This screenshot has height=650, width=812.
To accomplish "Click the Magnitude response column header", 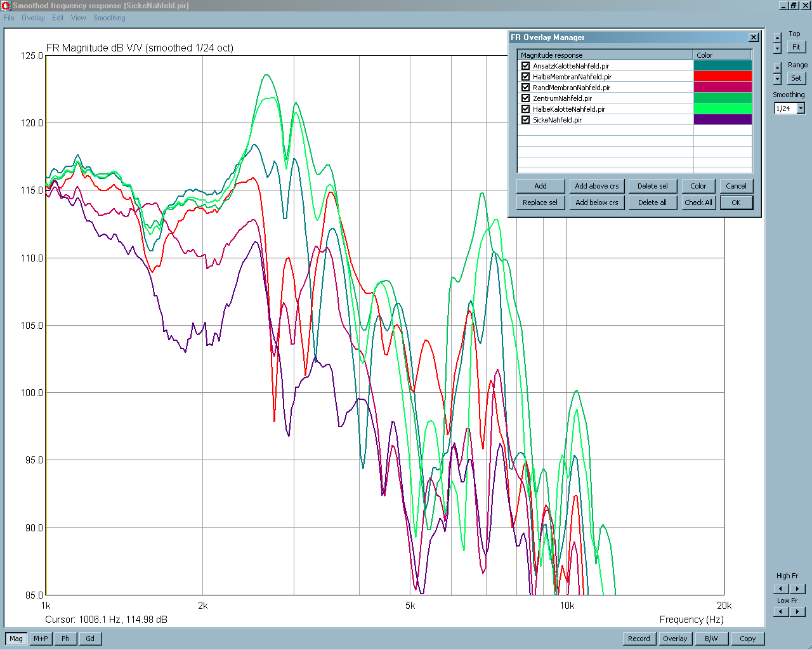I will click(x=605, y=55).
